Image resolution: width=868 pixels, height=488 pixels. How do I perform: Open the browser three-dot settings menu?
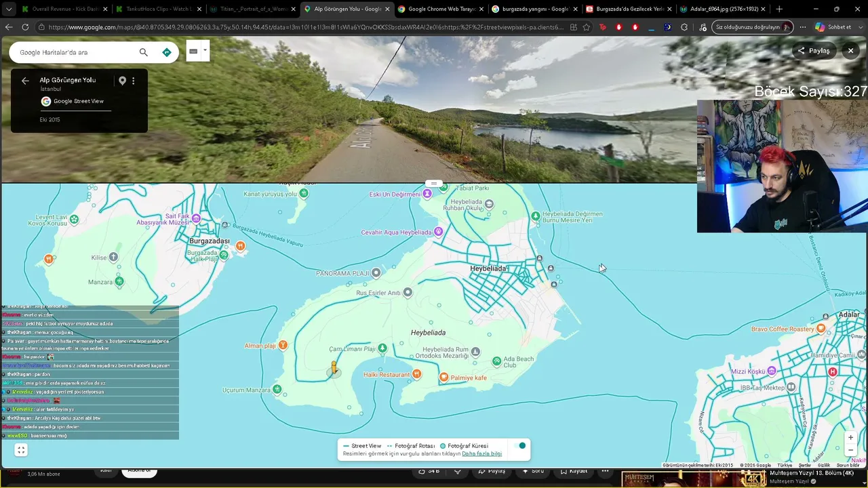point(803,27)
